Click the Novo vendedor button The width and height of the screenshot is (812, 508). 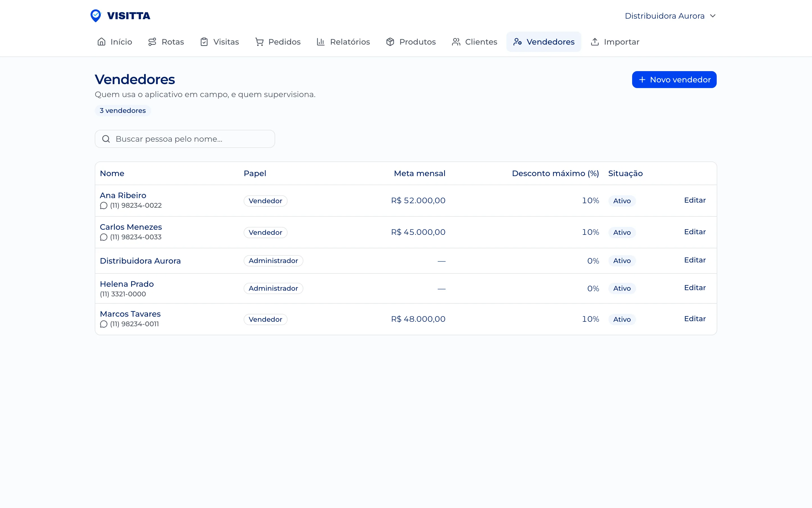coord(674,80)
